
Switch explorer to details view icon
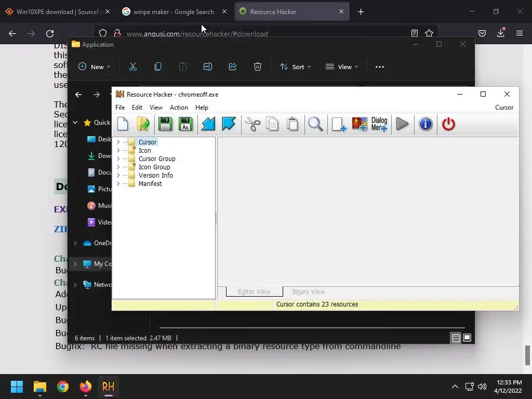pyautogui.click(x=456, y=338)
